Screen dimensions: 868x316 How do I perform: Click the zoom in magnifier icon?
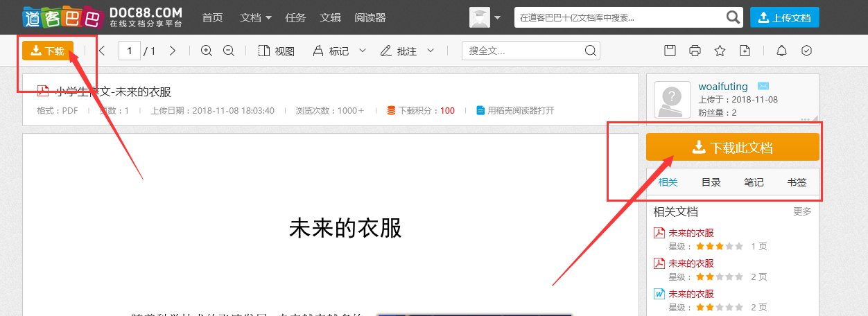coord(206,51)
